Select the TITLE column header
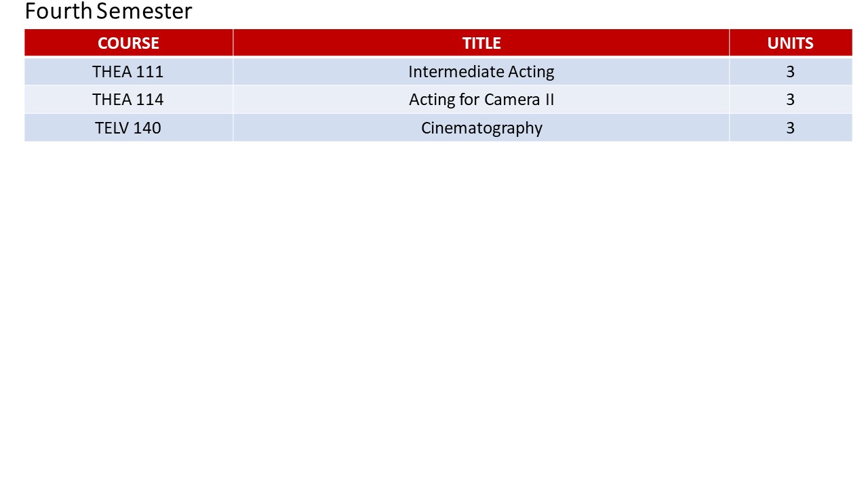The image size is (868, 488). pos(481,43)
